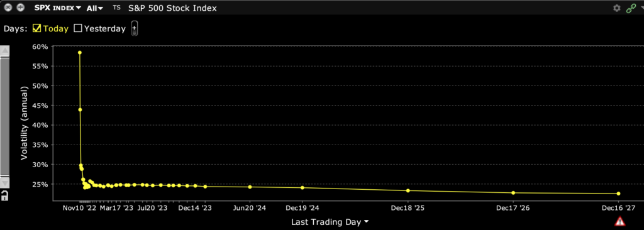Screen dimensions: 644x230
Task: Toggle the Today checkbox
Action: (37, 28)
